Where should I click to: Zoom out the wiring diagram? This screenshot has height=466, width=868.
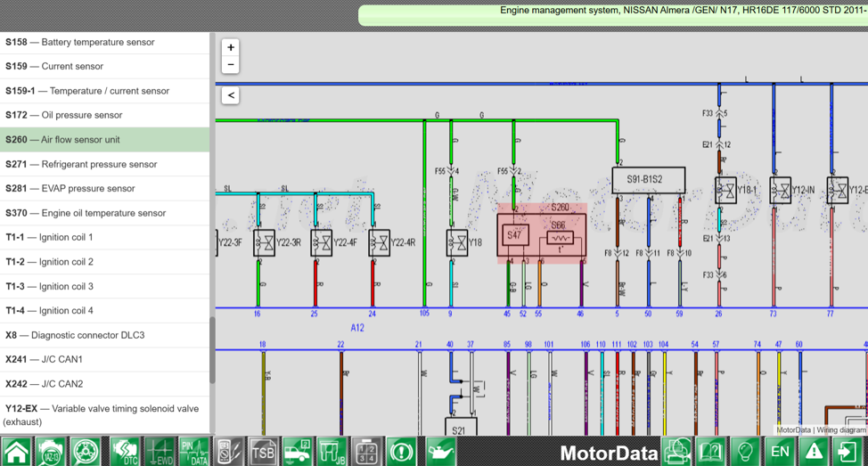(x=230, y=64)
